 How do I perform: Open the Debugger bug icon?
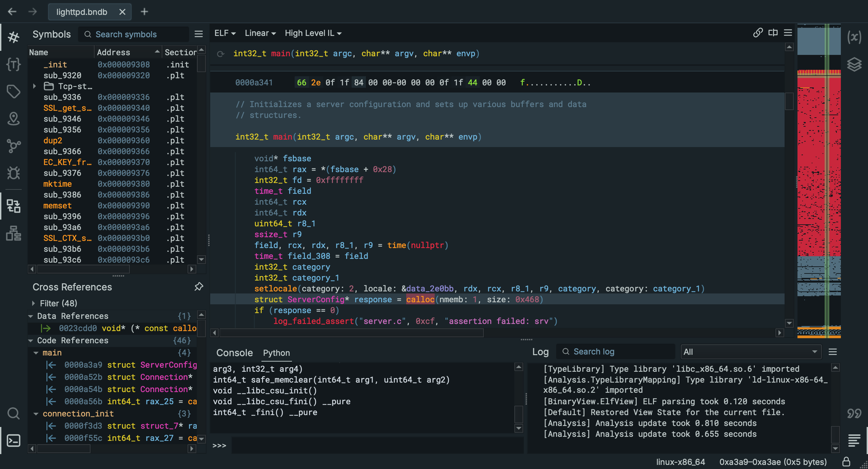14,173
